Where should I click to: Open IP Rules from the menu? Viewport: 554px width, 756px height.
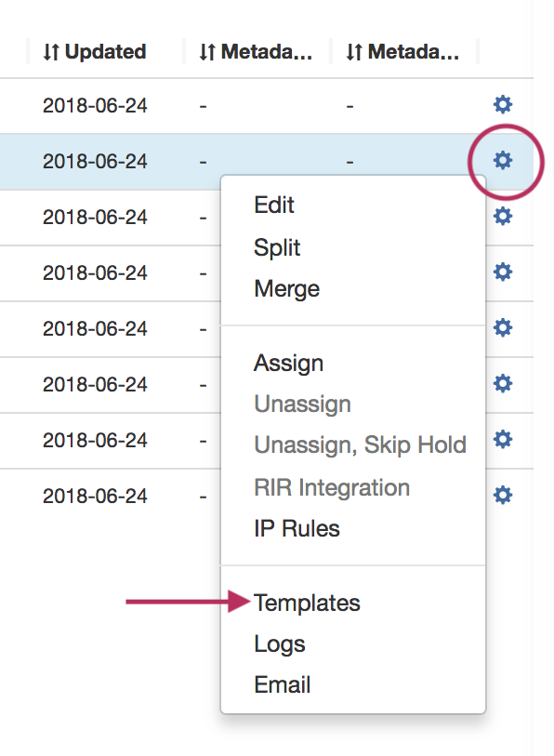click(297, 528)
